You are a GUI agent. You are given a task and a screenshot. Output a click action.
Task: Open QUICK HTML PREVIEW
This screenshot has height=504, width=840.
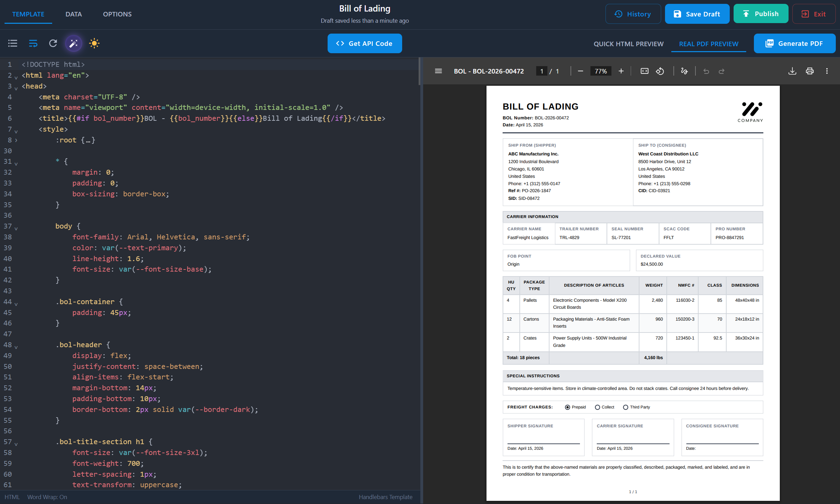[x=629, y=43]
